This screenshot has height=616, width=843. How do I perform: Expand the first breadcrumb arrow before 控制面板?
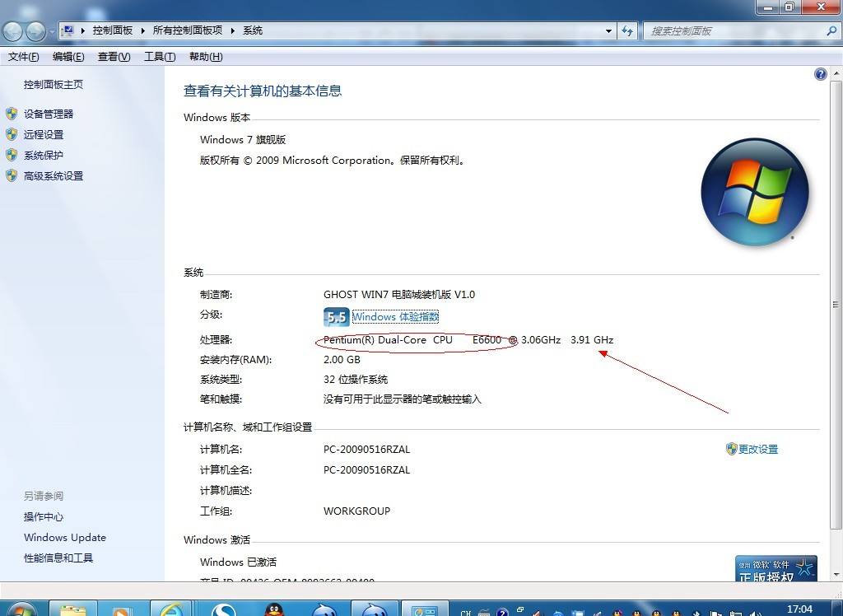(83, 30)
